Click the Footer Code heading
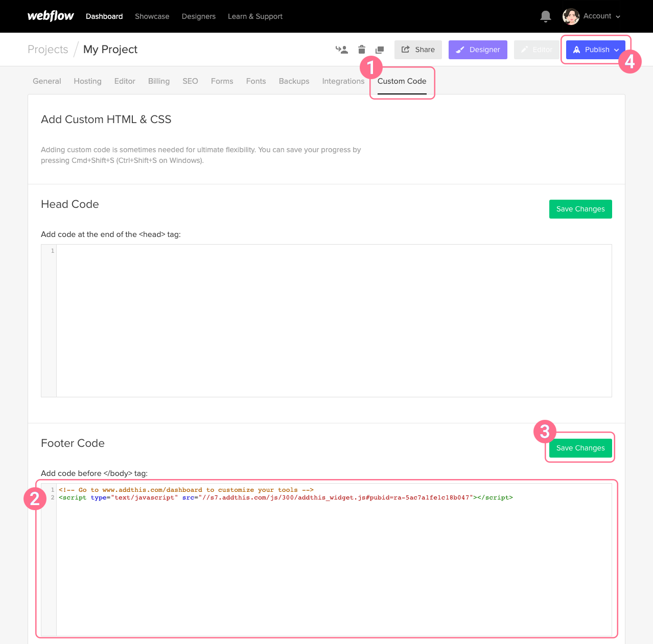Screen dimensions: 653x644 (73, 443)
